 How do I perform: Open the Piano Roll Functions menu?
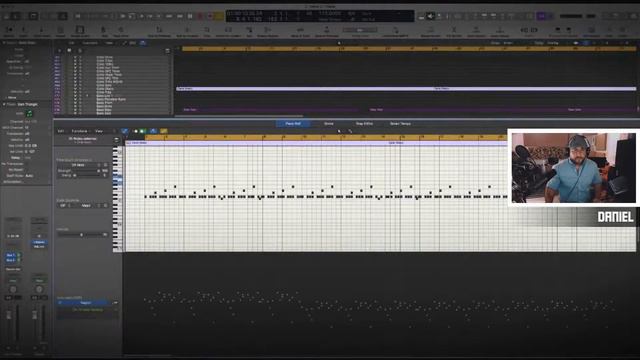tap(80, 131)
